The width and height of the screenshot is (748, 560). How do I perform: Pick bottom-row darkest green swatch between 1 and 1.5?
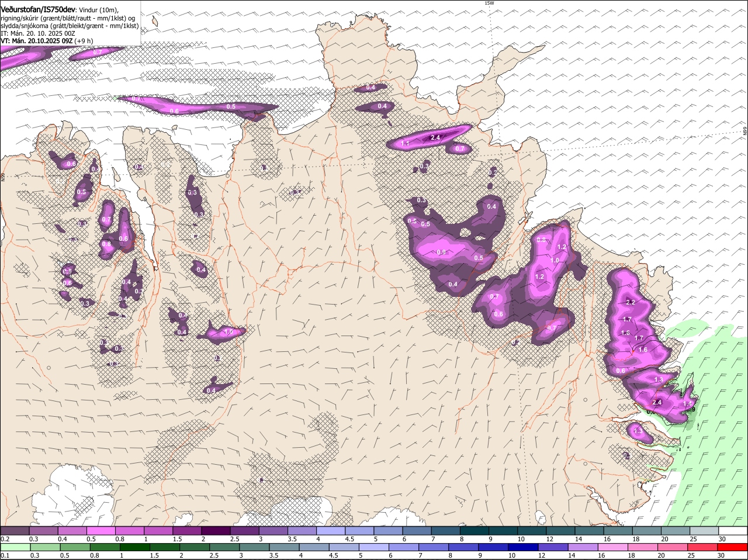tap(135, 547)
